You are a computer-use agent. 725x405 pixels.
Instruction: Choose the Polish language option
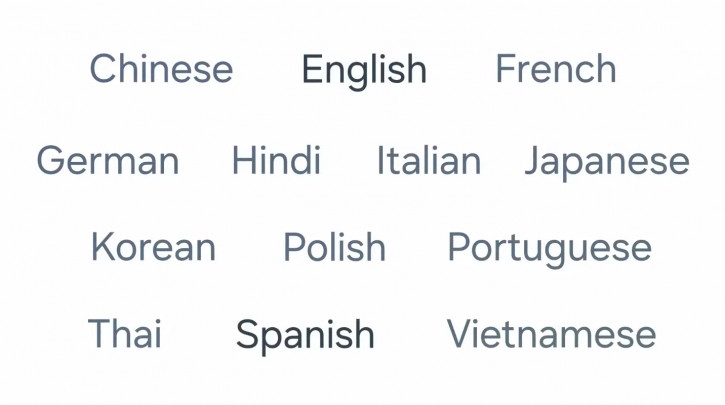334,247
